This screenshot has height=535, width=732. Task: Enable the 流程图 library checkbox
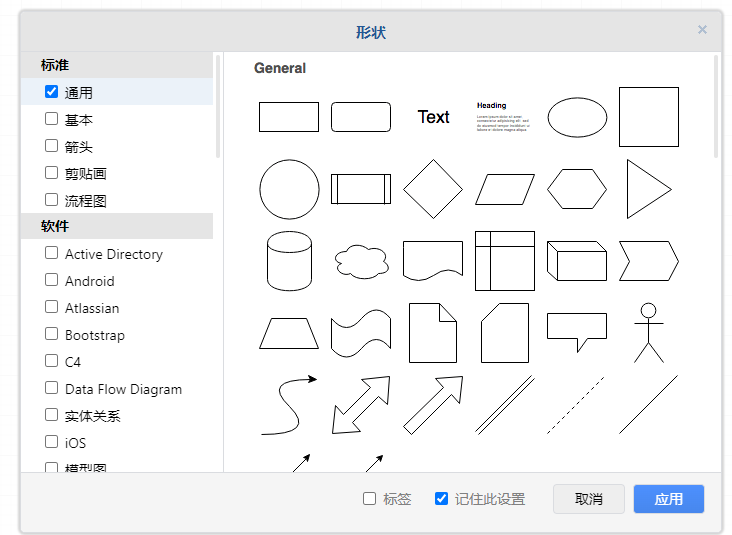click(x=52, y=200)
